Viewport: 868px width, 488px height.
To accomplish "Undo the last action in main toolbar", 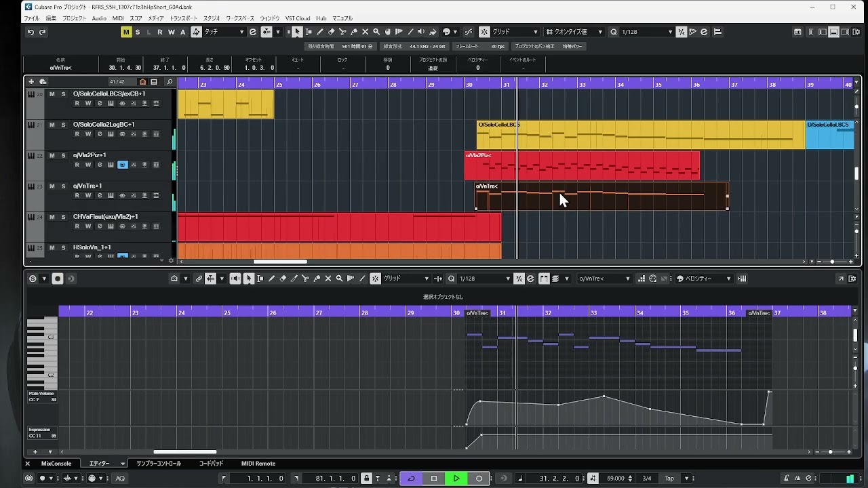I will (x=31, y=32).
